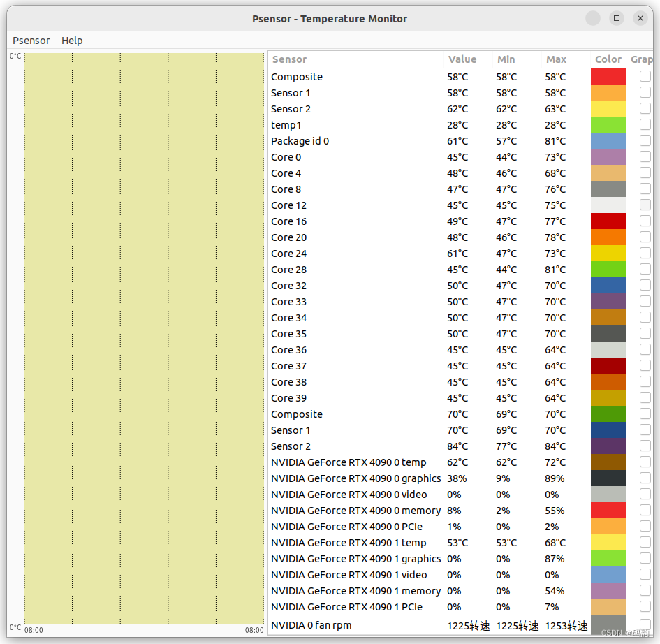This screenshot has height=644, width=660.
Task: Change the green color assigned to temp1
Action: (608, 124)
